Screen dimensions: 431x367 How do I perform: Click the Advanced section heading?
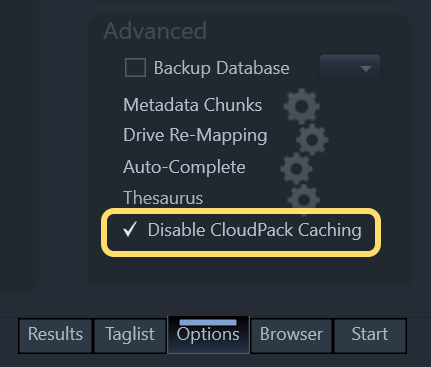coord(155,31)
